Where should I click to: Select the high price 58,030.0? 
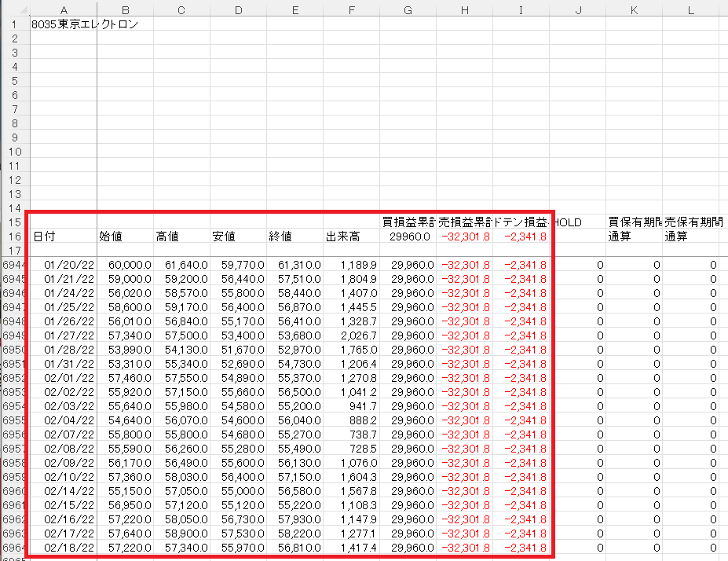182,477
